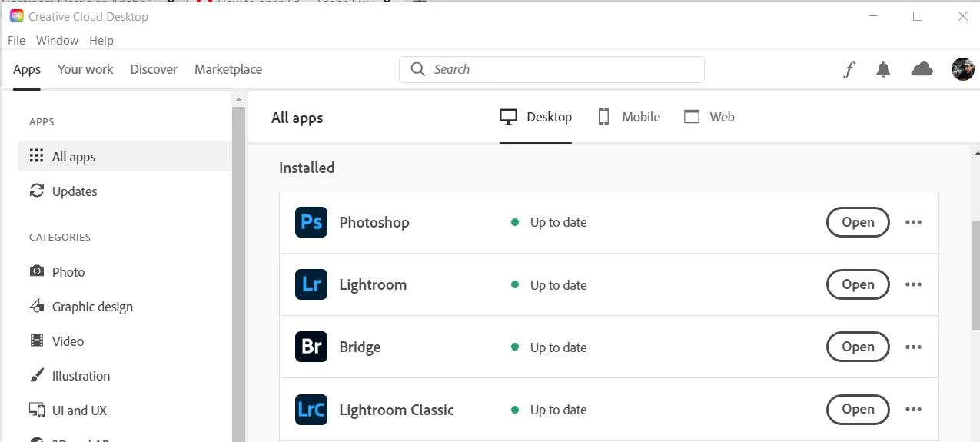Click the Lightroom app icon
Viewport: 980px width, 442px height.
click(311, 284)
